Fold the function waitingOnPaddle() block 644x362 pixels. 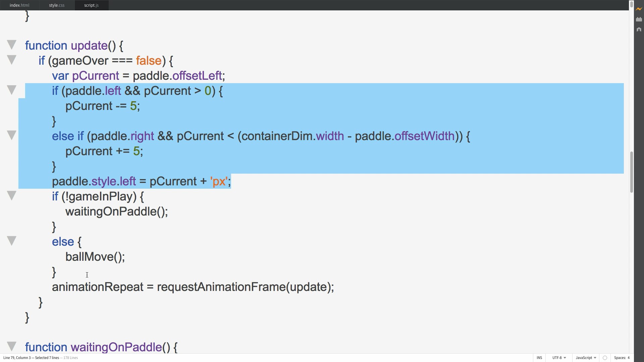(x=11, y=346)
